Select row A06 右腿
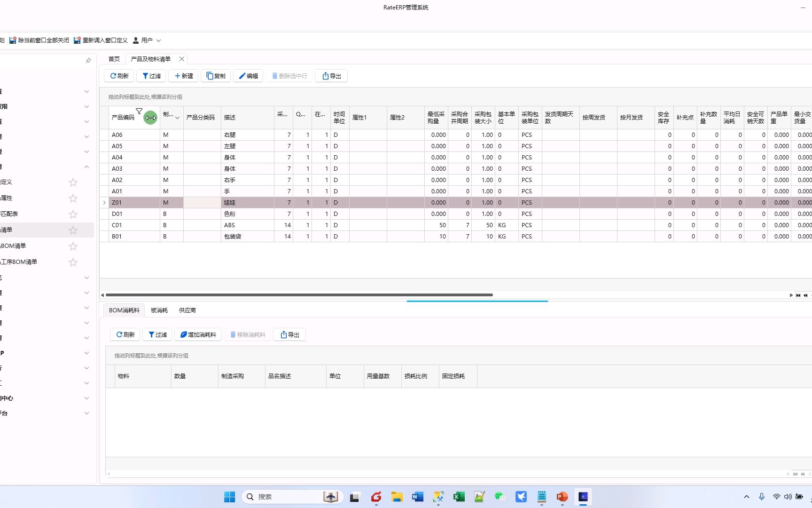 [x=456, y=135]
